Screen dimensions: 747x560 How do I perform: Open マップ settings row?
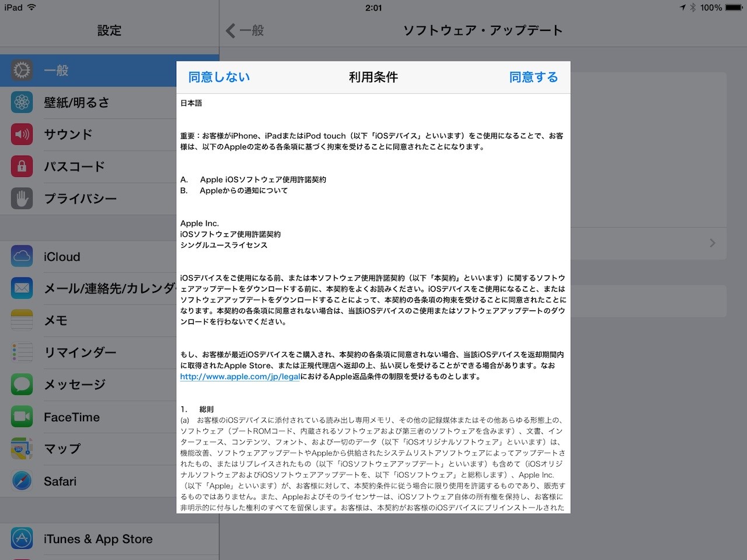coord(110,449)
